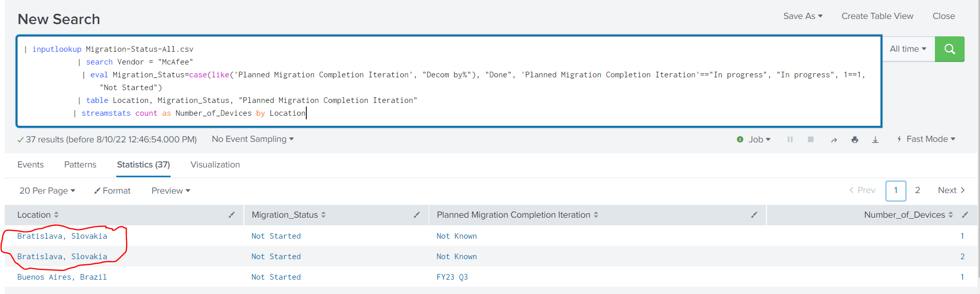Pause the search job
Image resolution: width=980 pixels, height=294 pixels.
(790, 139)
